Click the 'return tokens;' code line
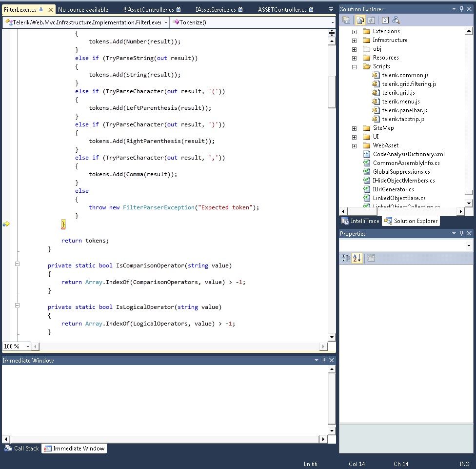This screenshot has height=469, width=476. tap(85, 241)
